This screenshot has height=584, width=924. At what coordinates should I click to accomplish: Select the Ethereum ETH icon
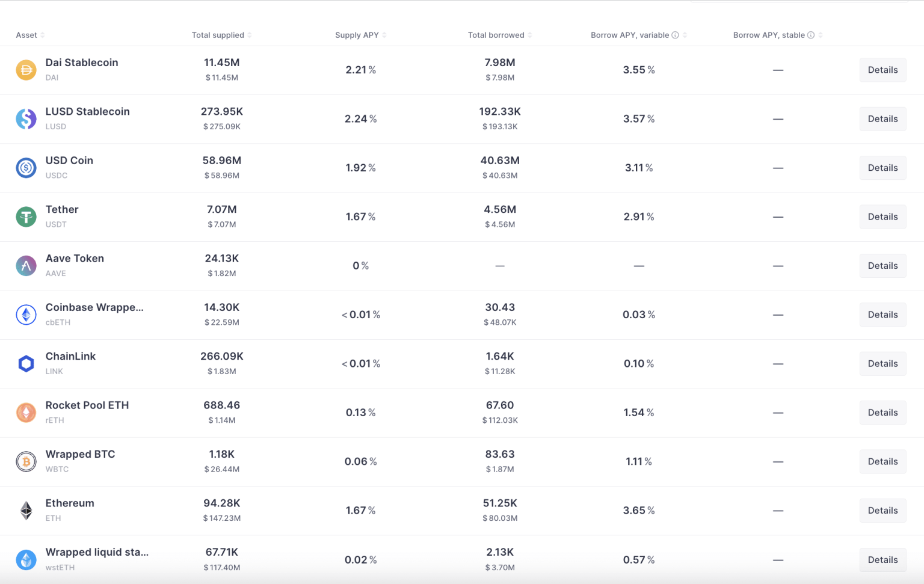point(26,510)
